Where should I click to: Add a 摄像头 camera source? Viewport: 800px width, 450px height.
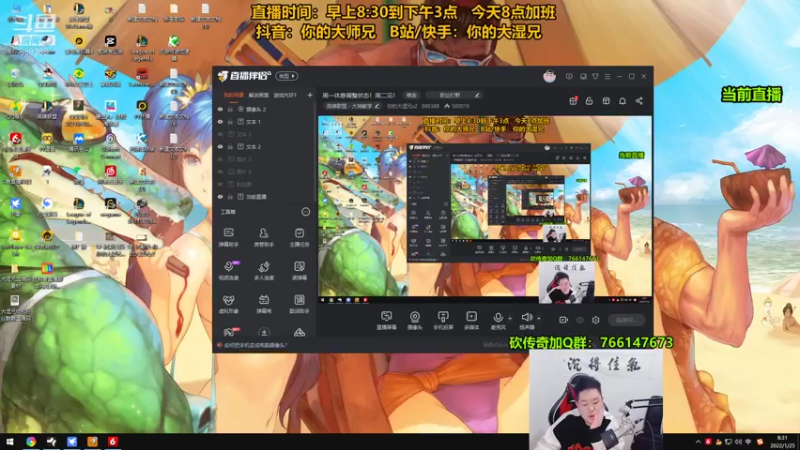(415, 320)
